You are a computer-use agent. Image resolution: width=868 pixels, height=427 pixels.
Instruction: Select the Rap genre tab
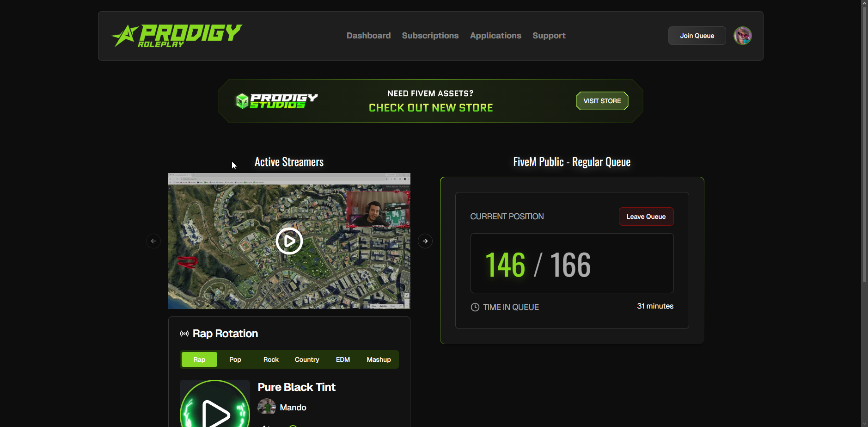[199, 359]
